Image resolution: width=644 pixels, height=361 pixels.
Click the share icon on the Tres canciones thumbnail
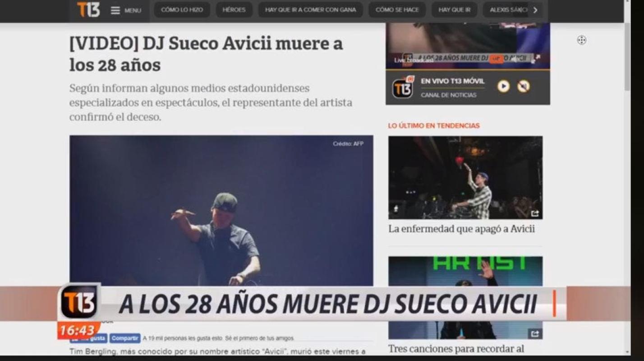535,333
